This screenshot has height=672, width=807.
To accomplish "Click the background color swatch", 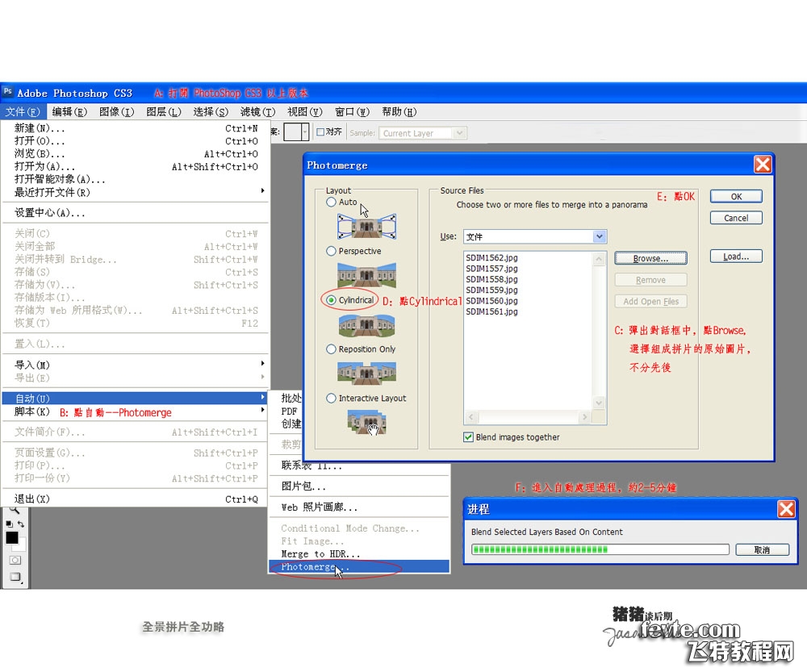I will pyautogui.click(x=22, y=545).
